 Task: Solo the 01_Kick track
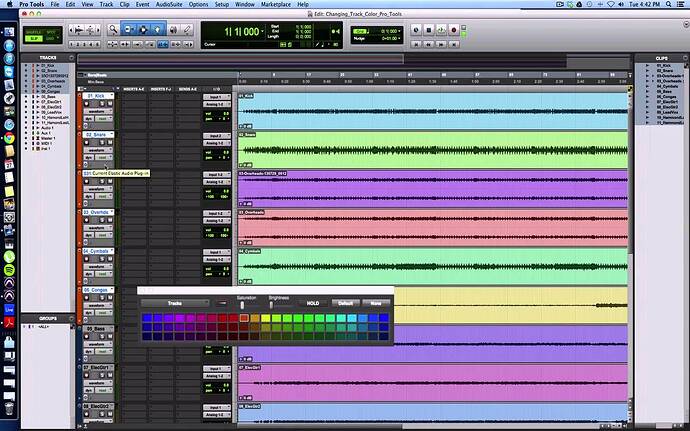[x=102, y=104]
